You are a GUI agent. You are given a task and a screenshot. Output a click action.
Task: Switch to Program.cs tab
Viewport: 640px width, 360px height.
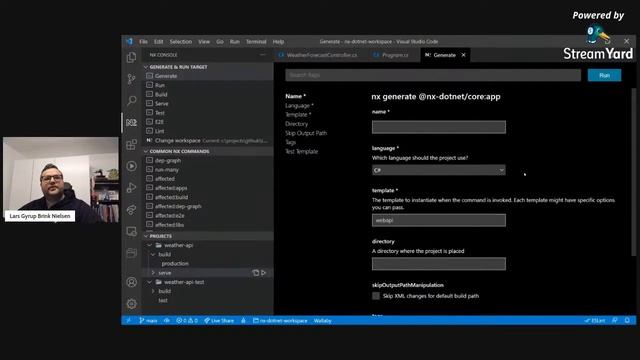391,55
